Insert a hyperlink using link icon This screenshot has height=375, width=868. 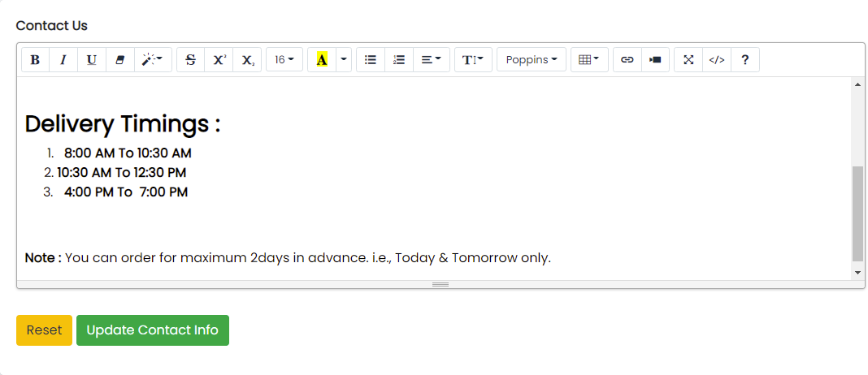coord(627,60)
